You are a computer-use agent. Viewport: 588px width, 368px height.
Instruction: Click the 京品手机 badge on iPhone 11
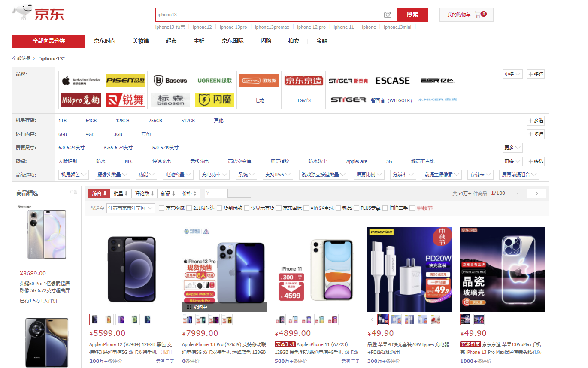click(x=285, y=344)
